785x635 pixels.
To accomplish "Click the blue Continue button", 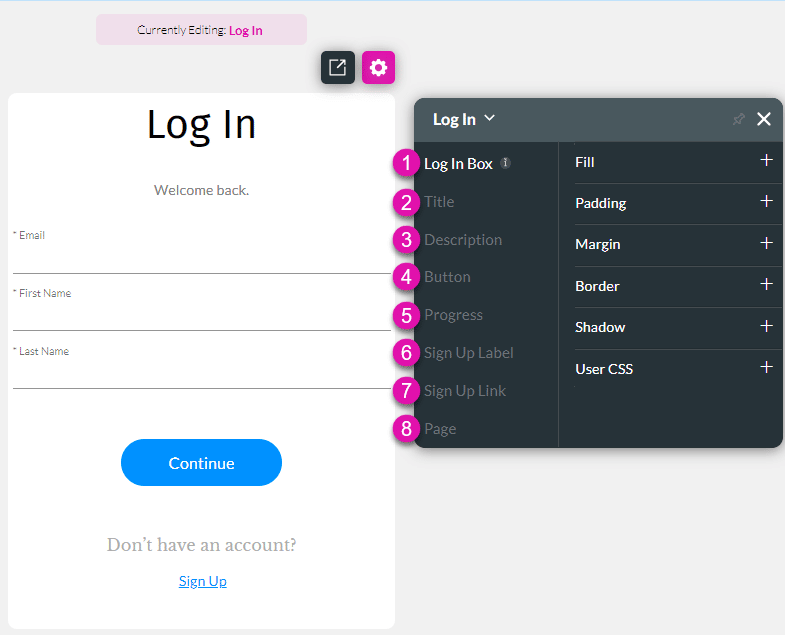I will tap(201, 463).
